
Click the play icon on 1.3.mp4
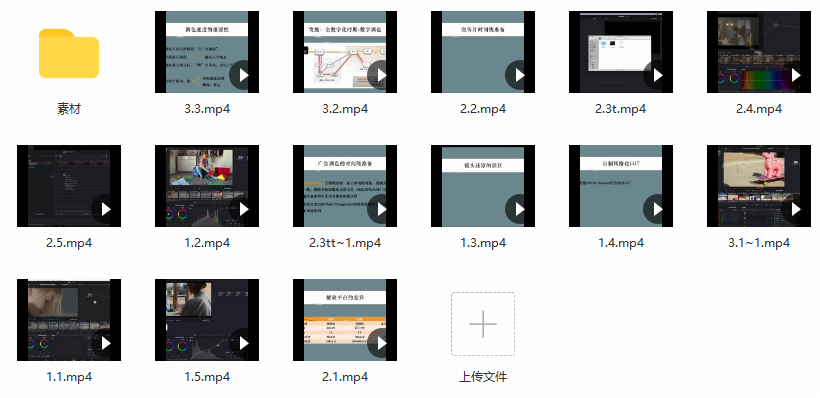click(520, 209)
